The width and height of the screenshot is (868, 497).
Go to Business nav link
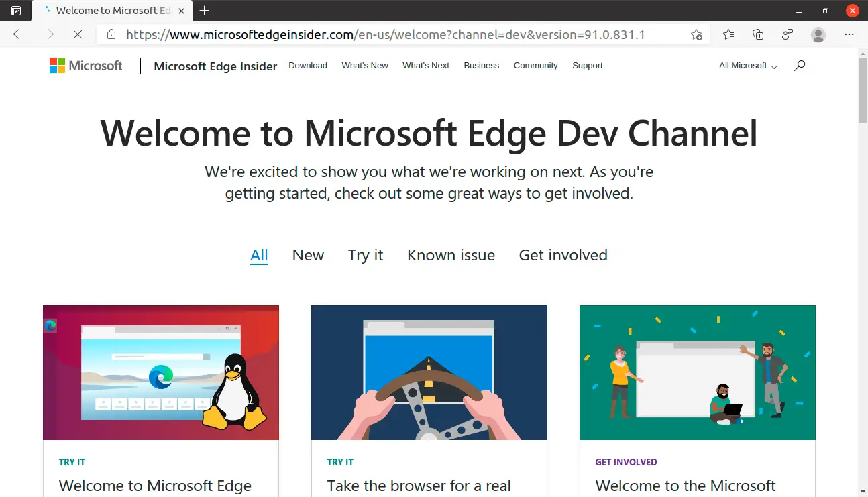[482, 66]
